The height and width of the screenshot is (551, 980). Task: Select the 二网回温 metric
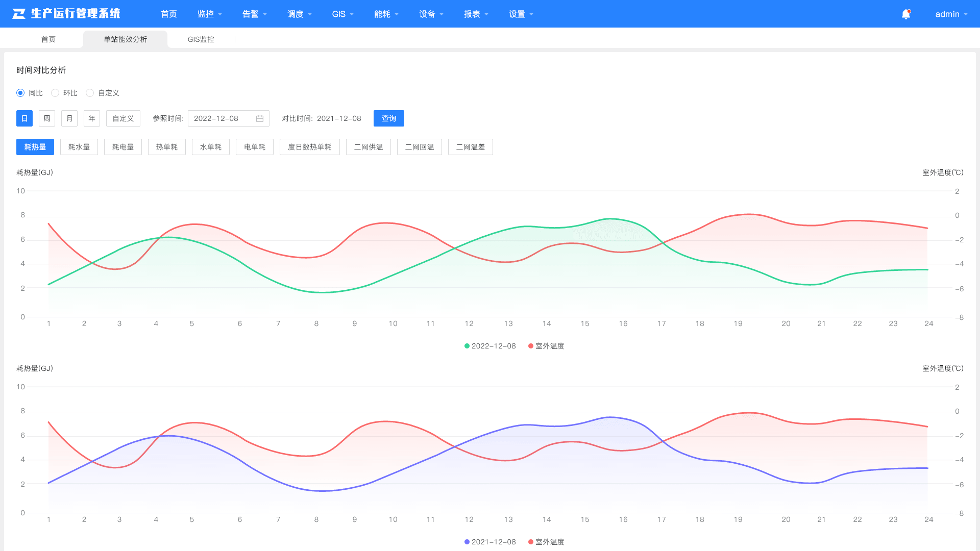(420, 147)
